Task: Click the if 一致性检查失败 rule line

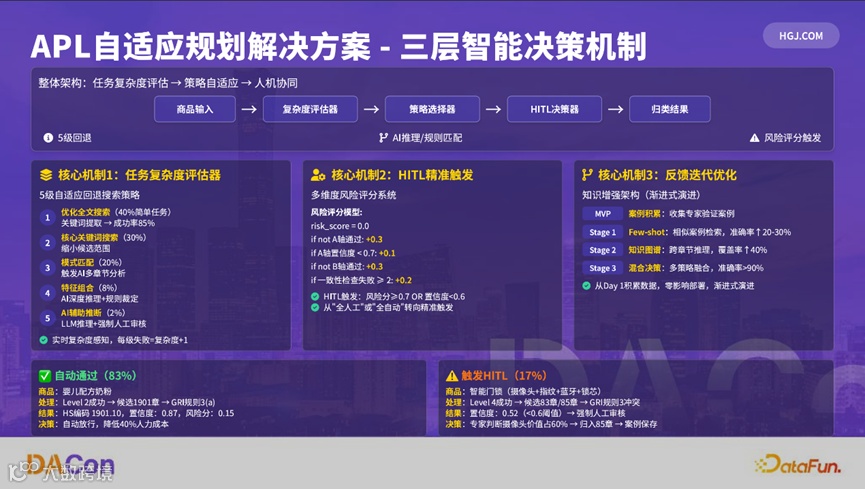Action: click(x=361, y=280)
